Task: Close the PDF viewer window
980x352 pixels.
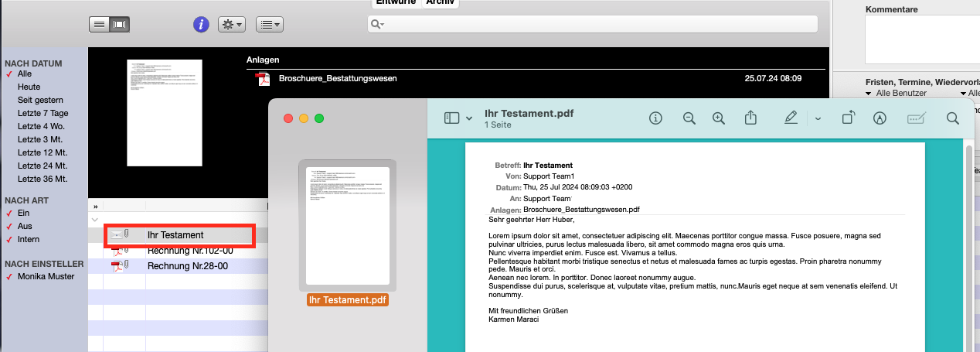Action: 288,118
